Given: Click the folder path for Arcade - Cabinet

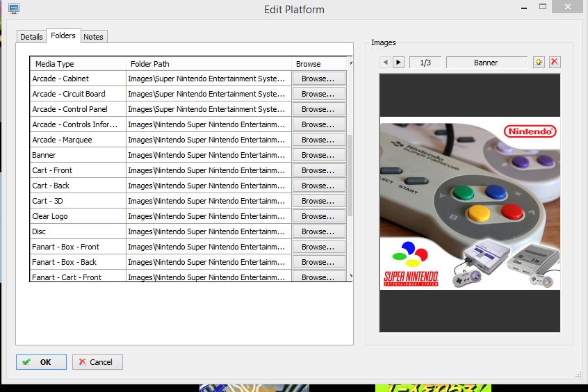Looking at the screenshot, I should pos(209,79).
